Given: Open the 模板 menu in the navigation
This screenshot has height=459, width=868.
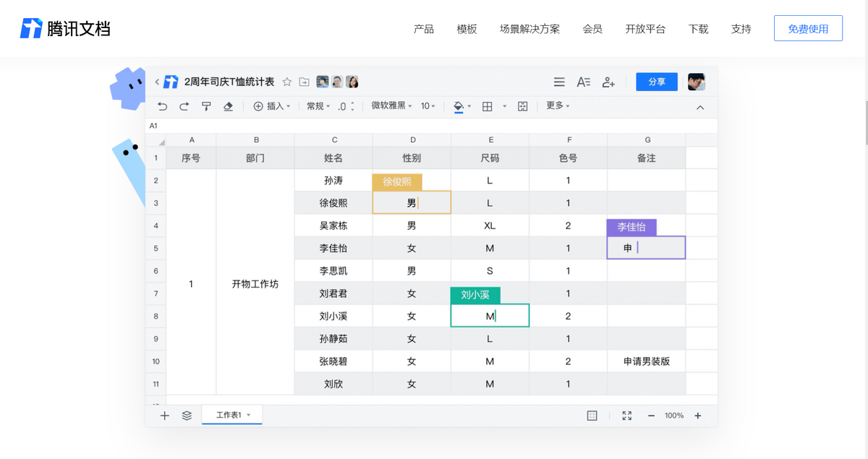Looking at the screenshot, I should pos(467,29).
